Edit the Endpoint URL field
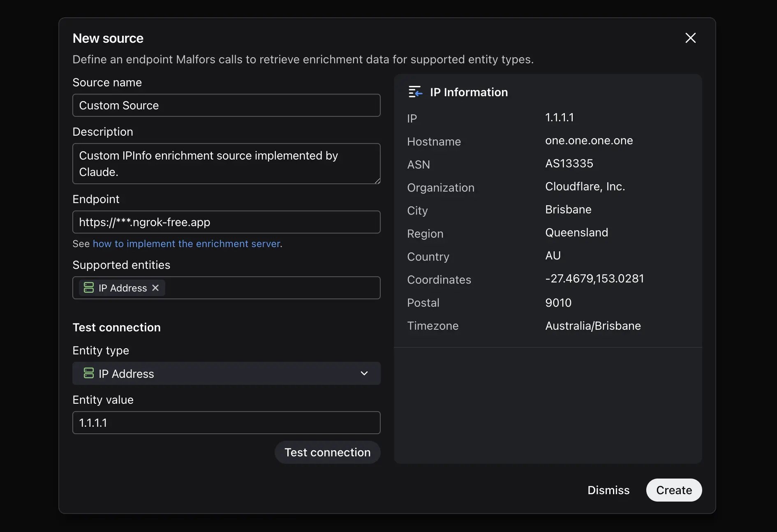Screen dimensions: 777x532 click(226, 222)
